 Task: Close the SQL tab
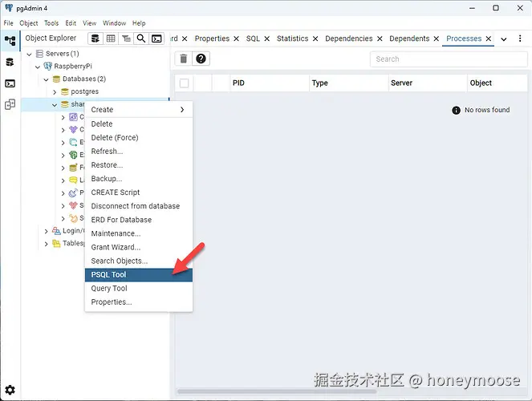click(x=266, y=38)
